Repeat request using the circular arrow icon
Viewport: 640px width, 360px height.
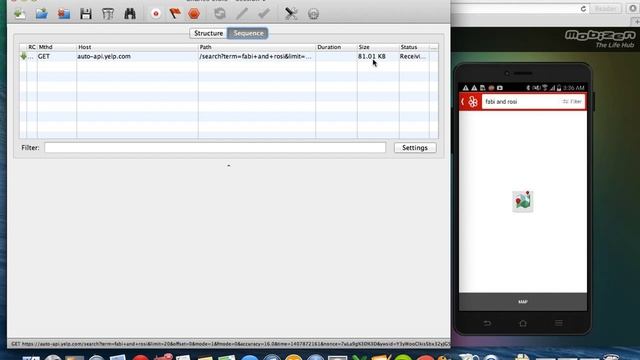coord(220,14)
